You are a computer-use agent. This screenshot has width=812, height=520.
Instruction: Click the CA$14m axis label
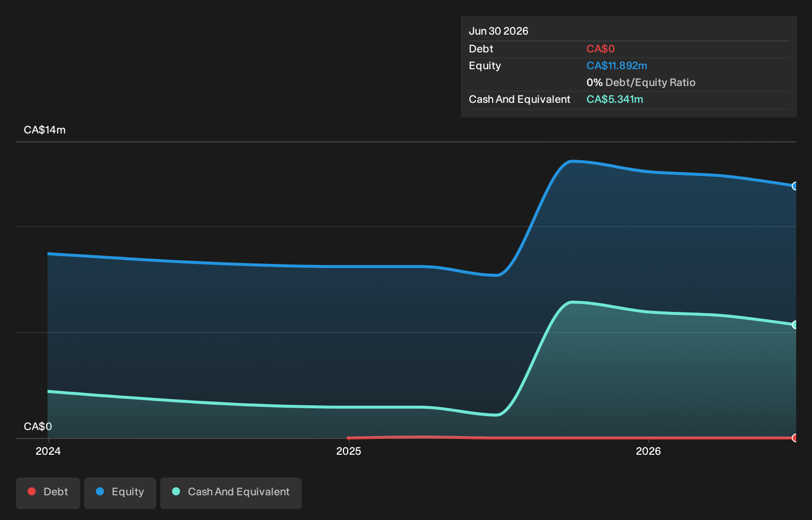(45, 130)
